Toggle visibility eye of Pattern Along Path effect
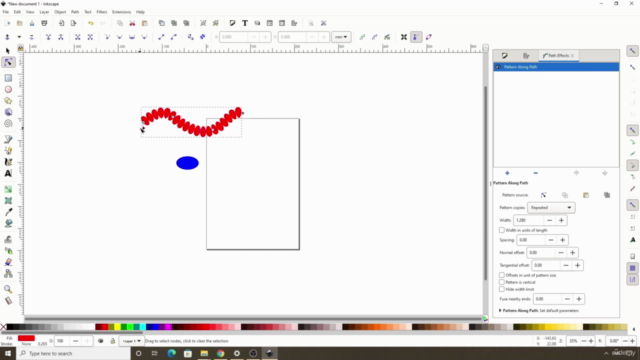640x360 pixels. point(498,67)
